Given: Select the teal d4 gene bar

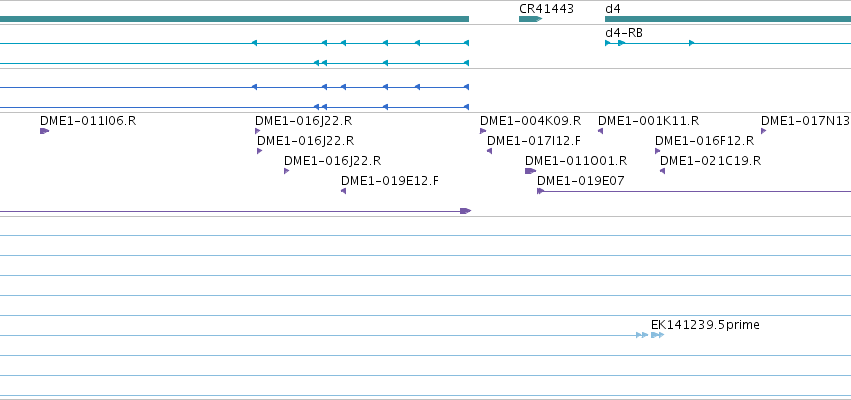Looking at the screenshot, I should (728, 19).
